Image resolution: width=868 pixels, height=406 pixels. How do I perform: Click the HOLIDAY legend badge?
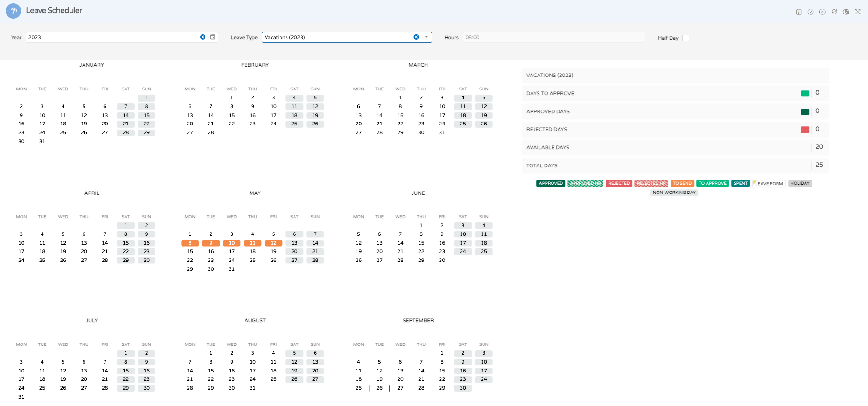coord(800,183)
